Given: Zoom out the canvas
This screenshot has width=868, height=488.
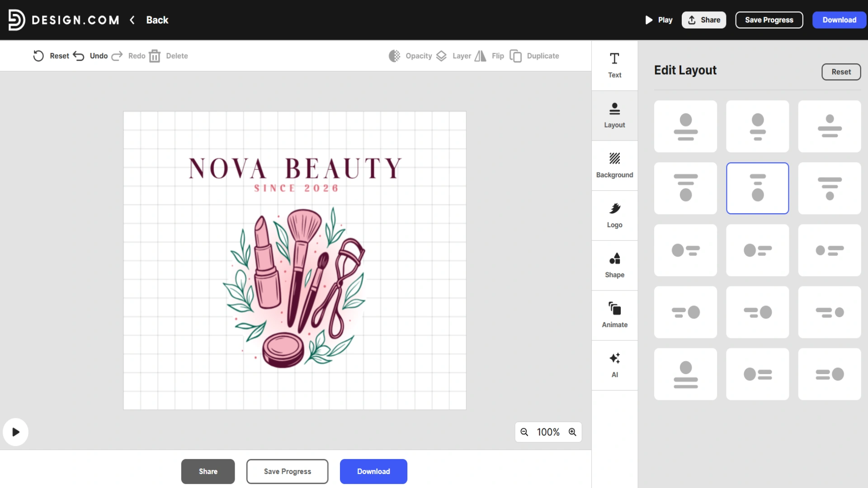Looking at the screenshot, I should [x=524, y=432].
